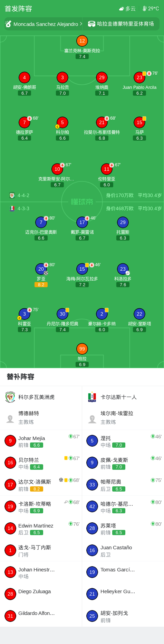Open substitute 达尔文-洛佩斯 row

(41, 485)
